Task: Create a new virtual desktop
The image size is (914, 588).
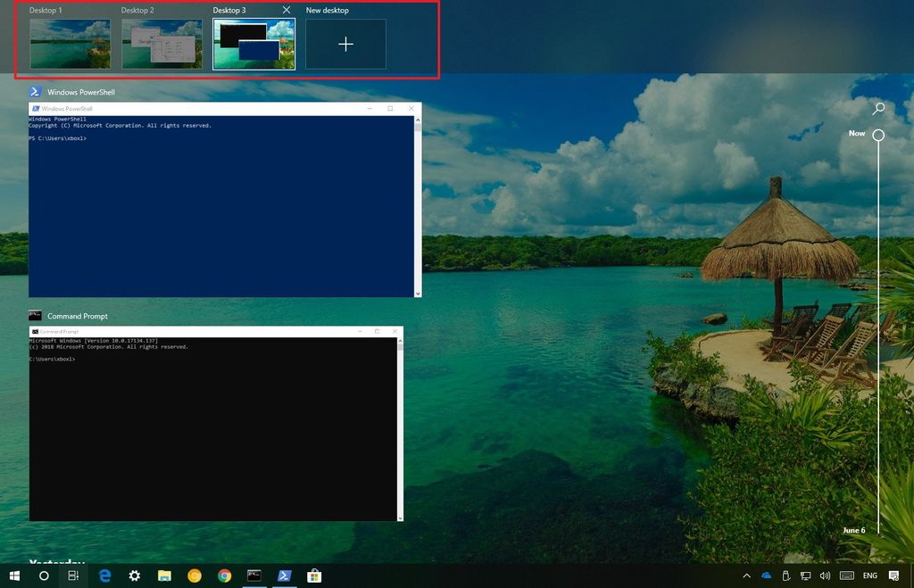Action: (345, 43)
